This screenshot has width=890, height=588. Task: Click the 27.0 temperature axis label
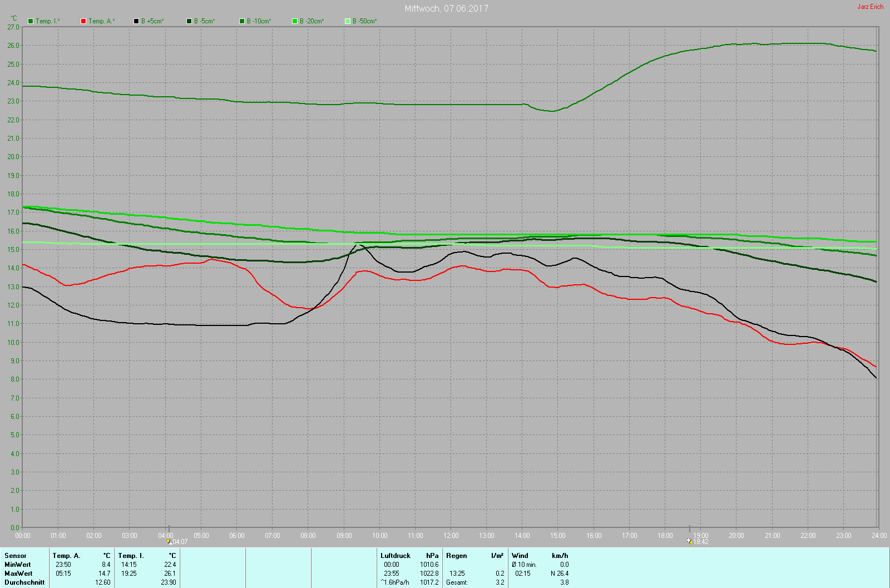[x=13, y=27]
